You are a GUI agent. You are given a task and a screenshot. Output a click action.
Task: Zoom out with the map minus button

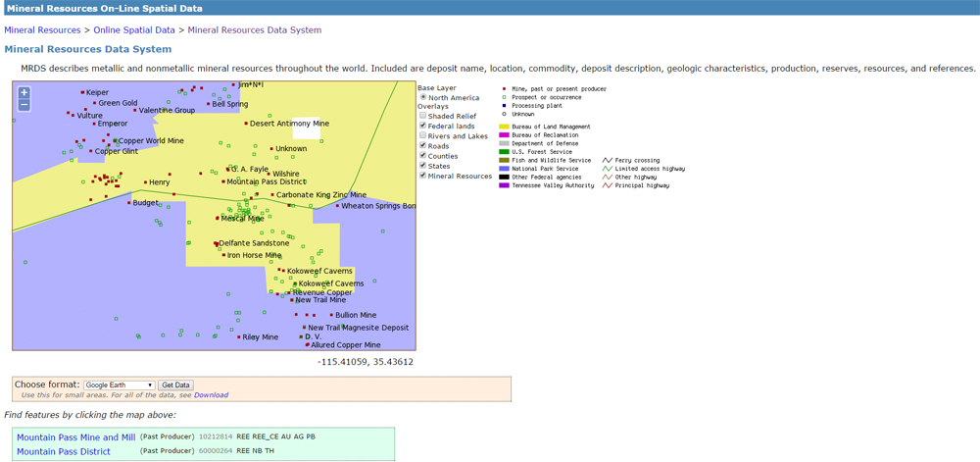[x=24, y=105]
